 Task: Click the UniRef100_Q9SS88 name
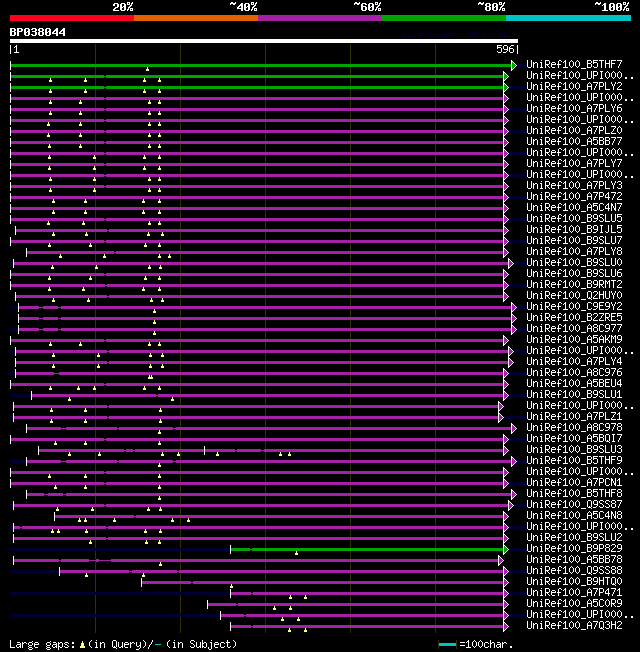click(574, 571)
